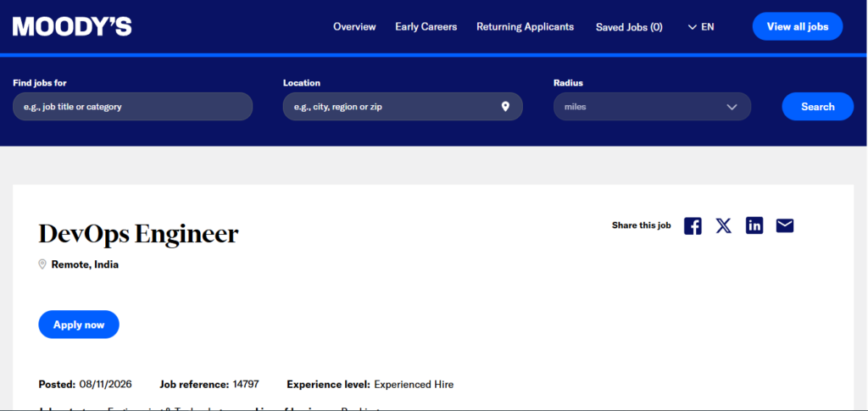Open the EN language selector

[701, 26]
